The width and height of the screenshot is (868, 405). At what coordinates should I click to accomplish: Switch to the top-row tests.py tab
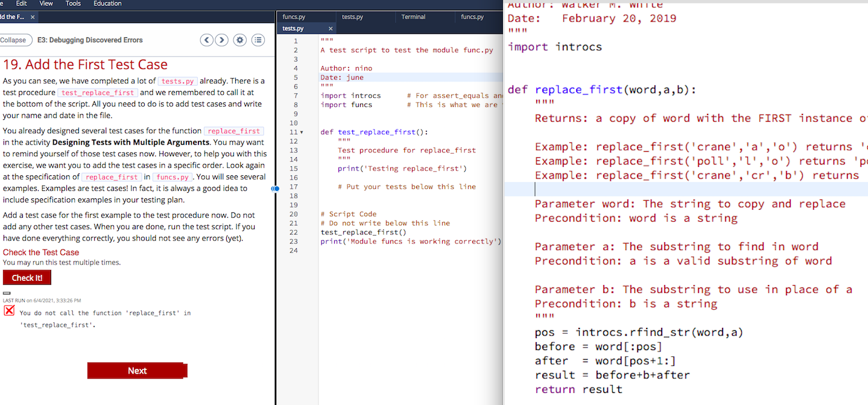[x=366, y=17]
